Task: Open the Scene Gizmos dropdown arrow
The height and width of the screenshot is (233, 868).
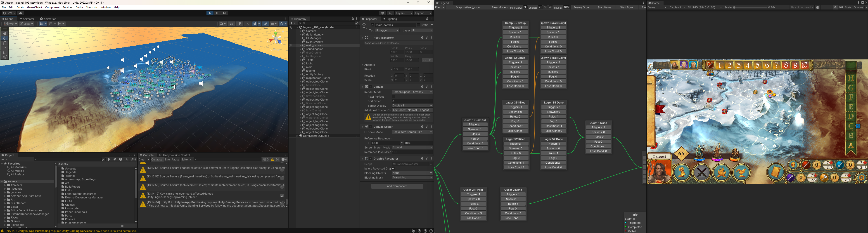Action: 286,24
